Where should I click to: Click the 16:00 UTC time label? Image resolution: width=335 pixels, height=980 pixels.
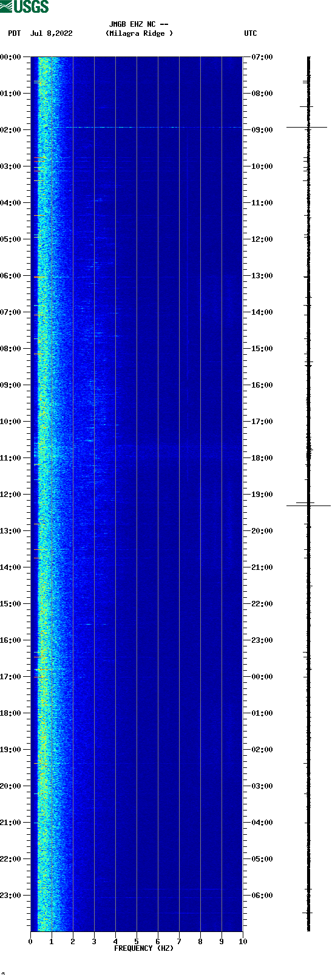point(262,385)
